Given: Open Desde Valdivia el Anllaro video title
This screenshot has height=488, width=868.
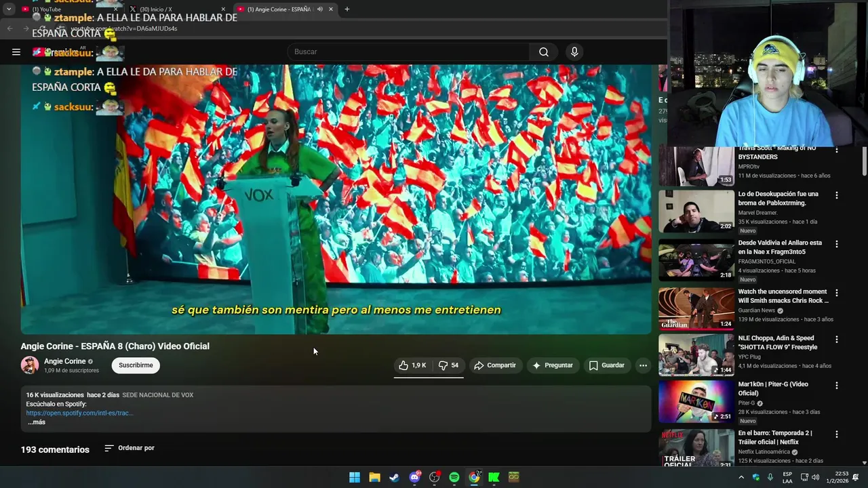Looking at the screenshot, I should [780, 247].
